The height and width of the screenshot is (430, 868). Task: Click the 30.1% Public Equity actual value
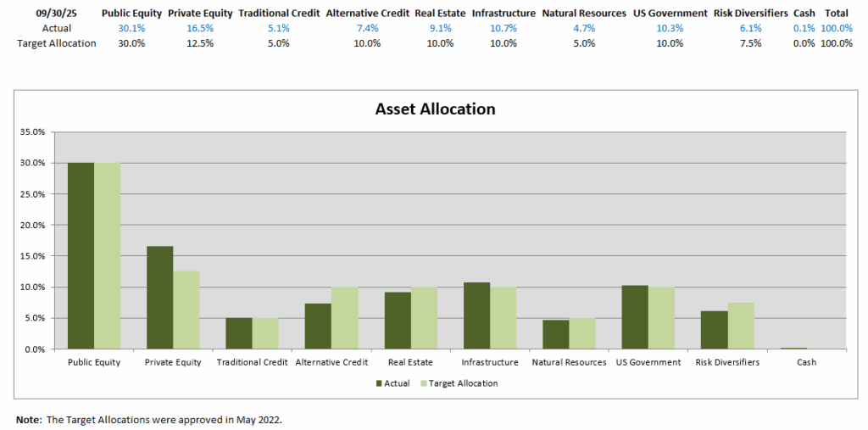[130, 28]
